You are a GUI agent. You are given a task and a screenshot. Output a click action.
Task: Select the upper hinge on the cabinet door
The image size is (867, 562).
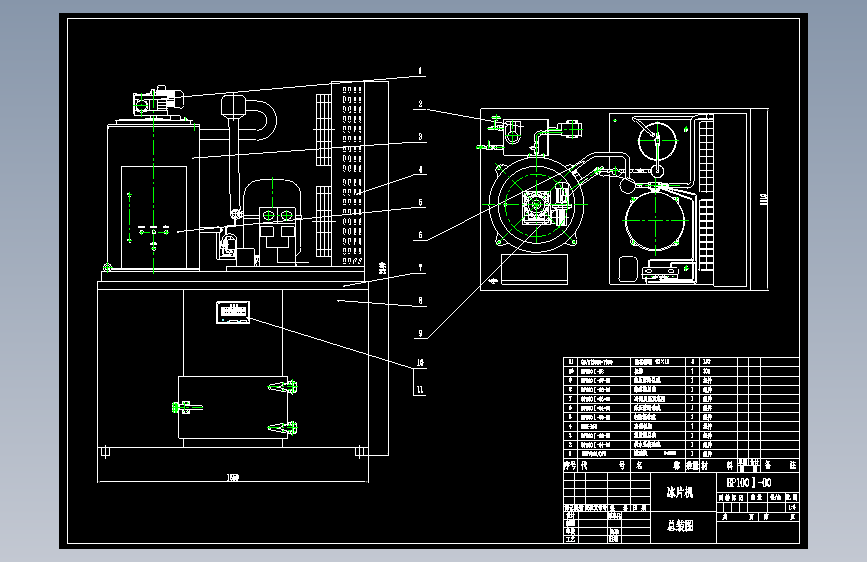[x=283, y=386]
